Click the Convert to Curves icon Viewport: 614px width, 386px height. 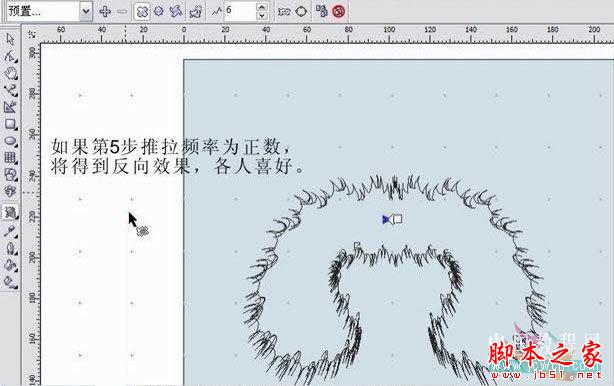pyautogui.click(x=301, y=11)
